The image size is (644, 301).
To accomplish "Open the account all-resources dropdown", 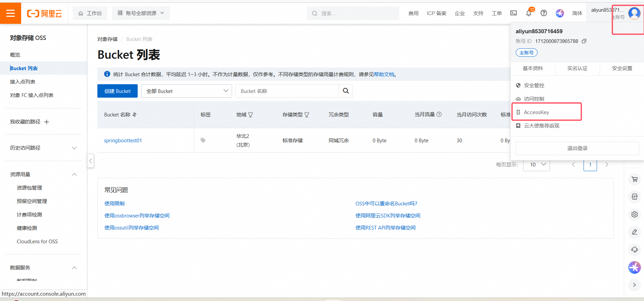I will click(141, 13).
